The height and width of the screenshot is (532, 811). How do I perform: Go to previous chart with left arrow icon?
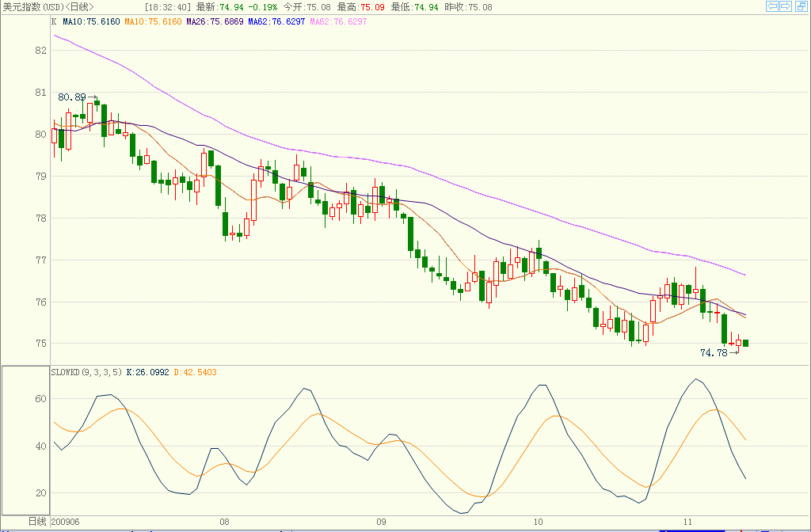771,6
